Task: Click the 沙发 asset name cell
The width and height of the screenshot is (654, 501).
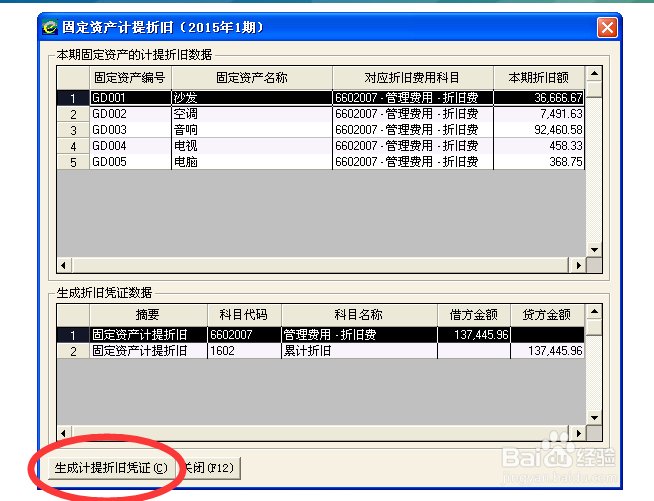Action: coord(252,98)
